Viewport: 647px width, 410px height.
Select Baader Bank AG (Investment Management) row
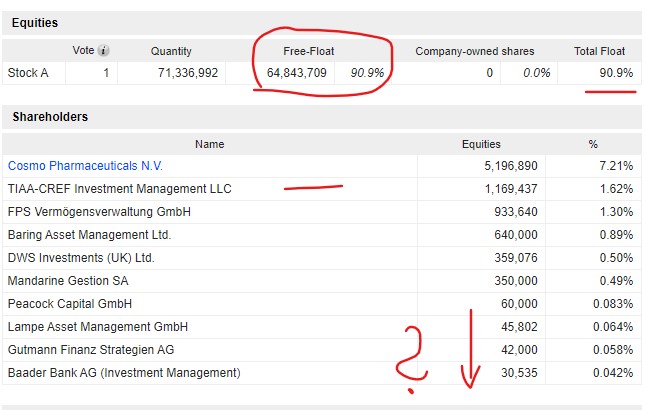pyautogui.click(x=322, y=373)
